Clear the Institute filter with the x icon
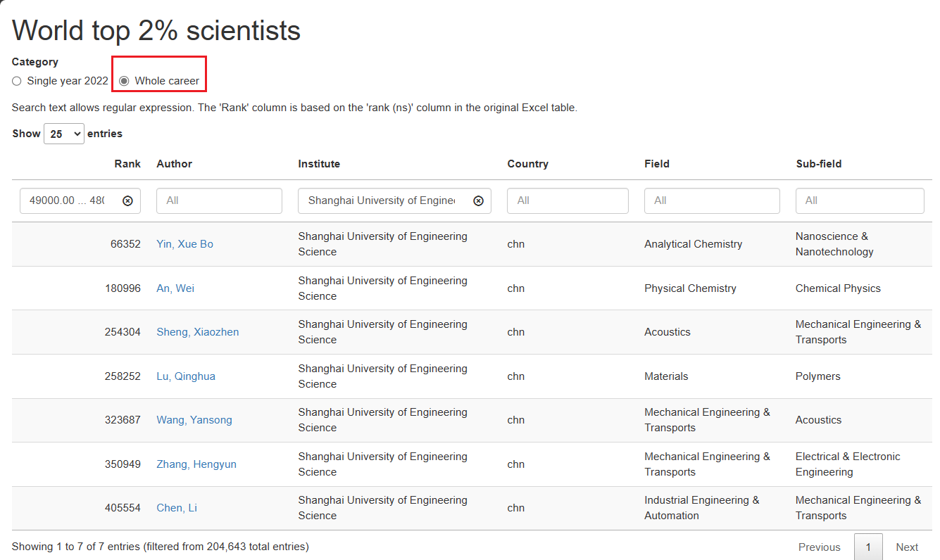The image size is (940, 560). (478, 201)
